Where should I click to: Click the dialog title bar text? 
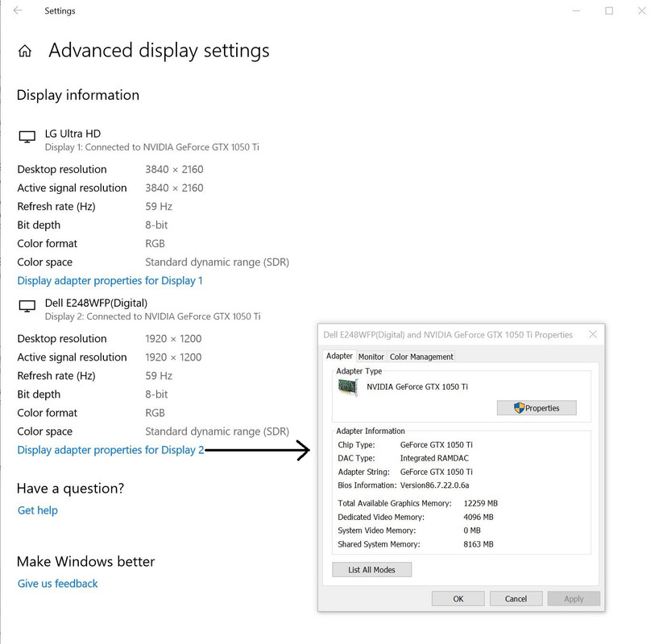[x=448, y=335]
